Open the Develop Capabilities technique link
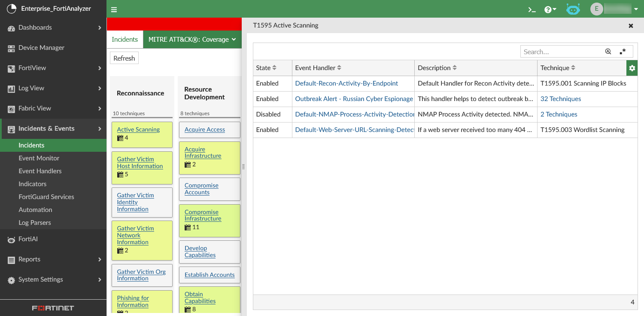Image resolution: width=644 pixels, height=316 pixels. tap(200, 252)
